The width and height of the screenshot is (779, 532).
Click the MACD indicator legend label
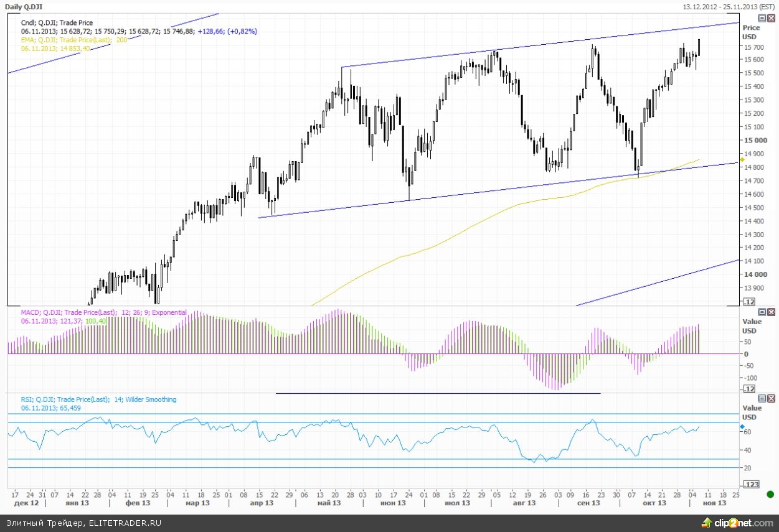coord(103,312)
